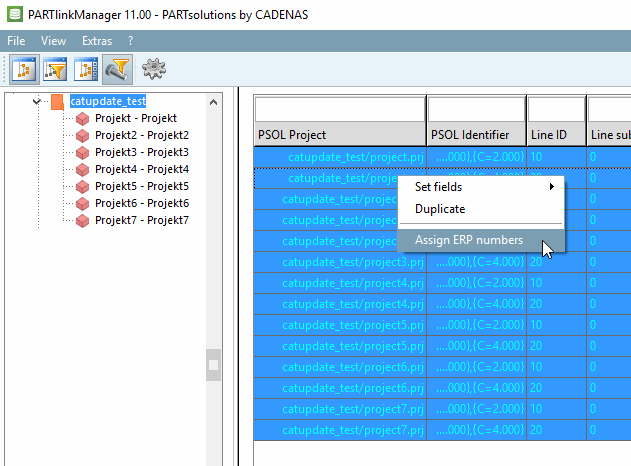Click the tree panel scroll up arrow
This screenshot has height=466, width=631.
tap(213, 102)
